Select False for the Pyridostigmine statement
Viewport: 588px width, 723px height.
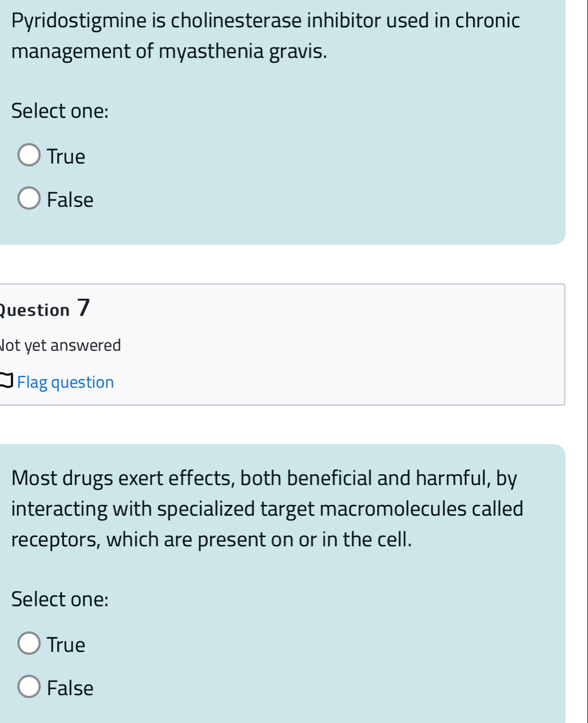tap(29, 200)
